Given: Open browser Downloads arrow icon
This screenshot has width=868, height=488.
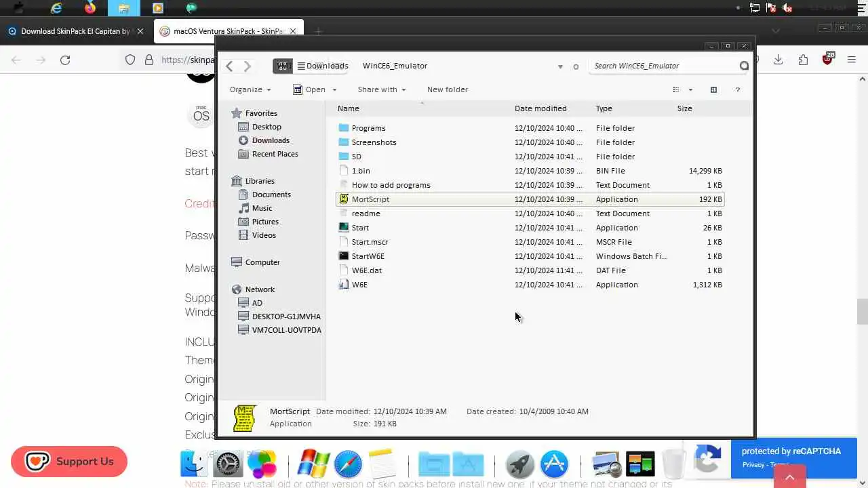Looking at the screenshot, I should click(778, 60).
